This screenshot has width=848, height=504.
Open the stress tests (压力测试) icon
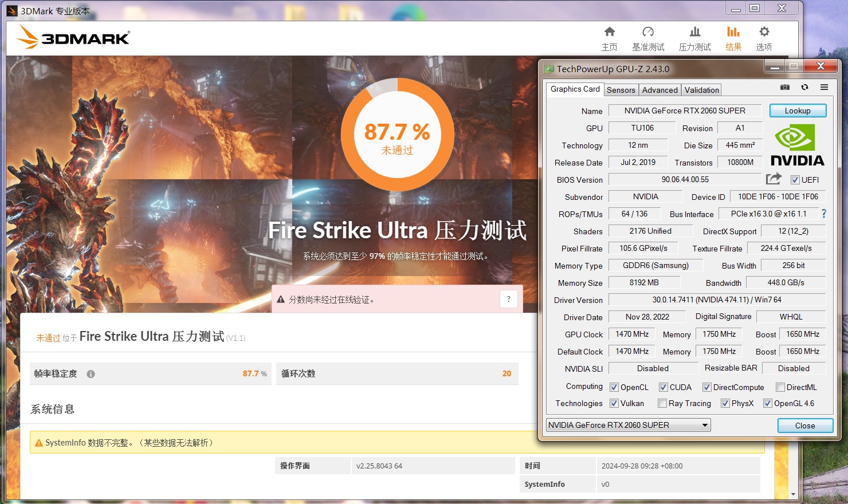[x=694, y=31]
